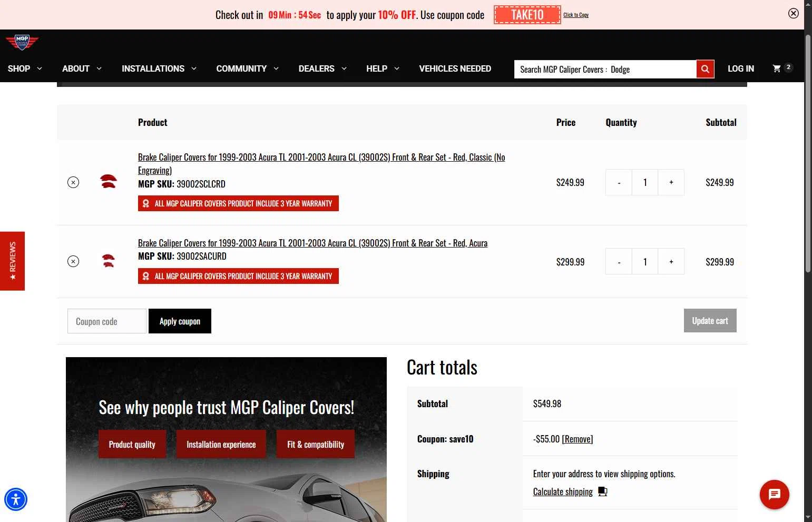The image size is (812, 522).
Task: Open the shopping cart icon
Action: pos(777,68)
